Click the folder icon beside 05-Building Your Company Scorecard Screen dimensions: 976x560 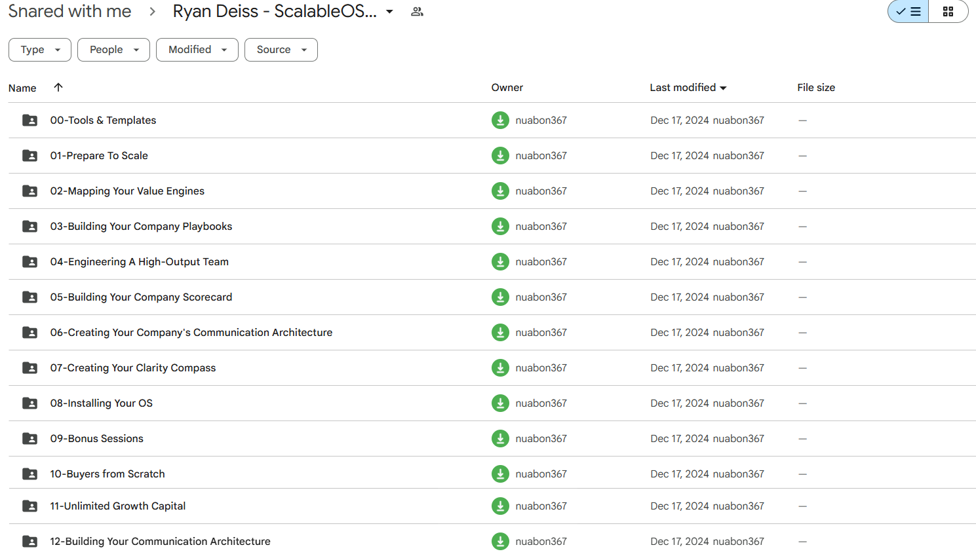tap(29, 297)
